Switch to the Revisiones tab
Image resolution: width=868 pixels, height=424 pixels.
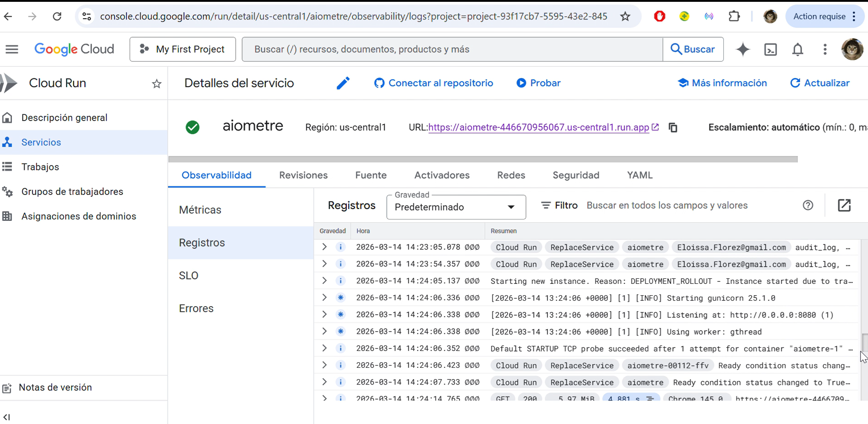pos(303,175)
